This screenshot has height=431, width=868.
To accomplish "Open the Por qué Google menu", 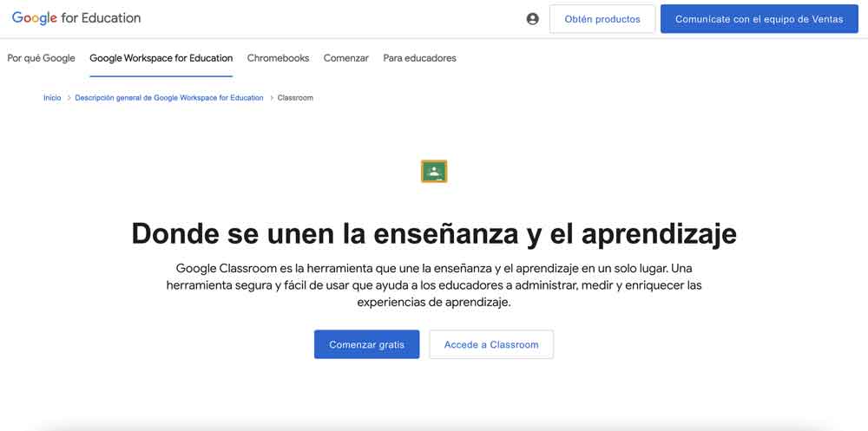I will coord(41,58).
